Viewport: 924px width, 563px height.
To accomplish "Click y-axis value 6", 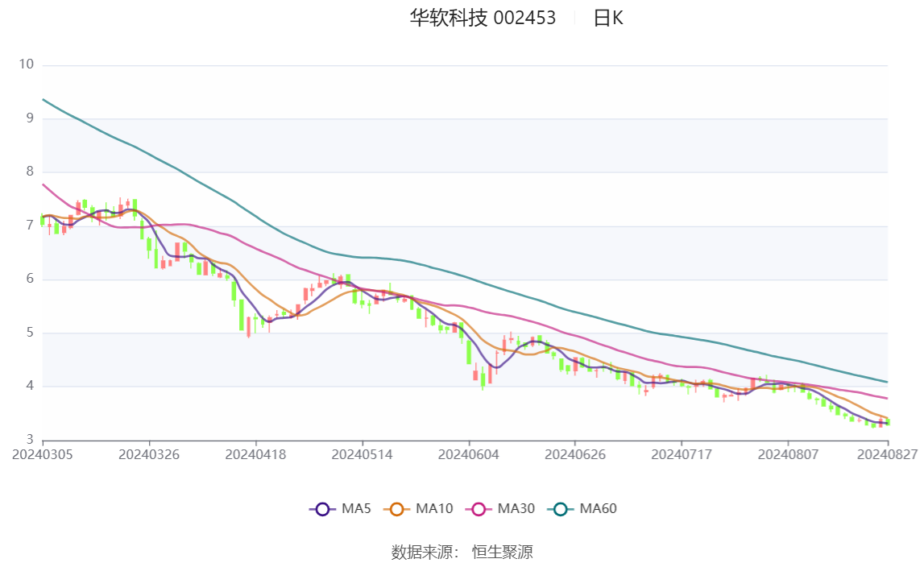I will [x=30, y=279].
